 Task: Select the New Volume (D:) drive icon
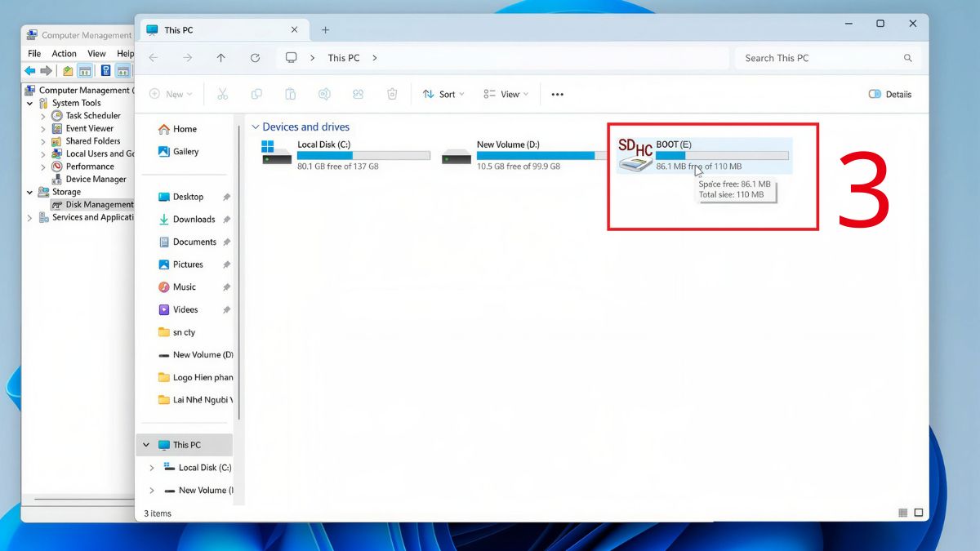coord(457,156)
